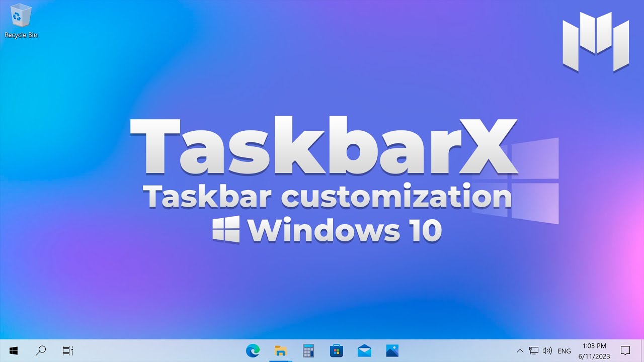
Task: Open Microsoft Store from taskbar
Action: click(337, 350)
